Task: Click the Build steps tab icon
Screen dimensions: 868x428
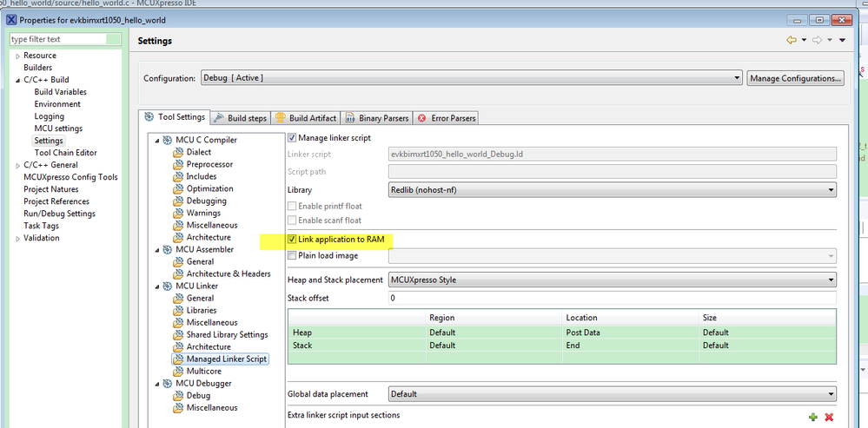Action: 219,118
